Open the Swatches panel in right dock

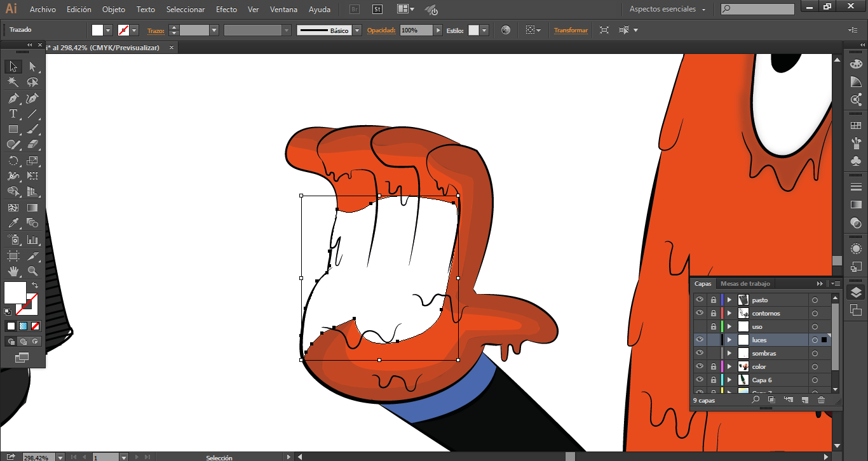click(x=856, y=126)
